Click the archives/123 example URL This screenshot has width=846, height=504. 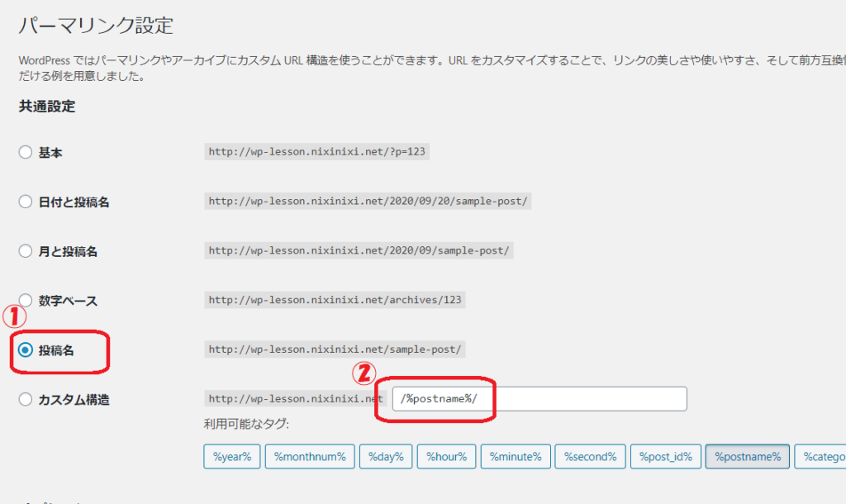coord(335,301)
